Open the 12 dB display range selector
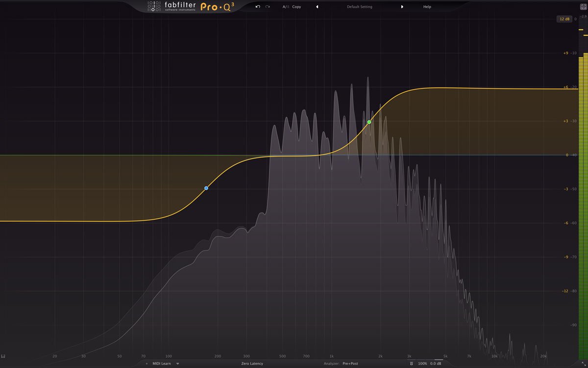 pyautogui.click(x=563, y=19)
